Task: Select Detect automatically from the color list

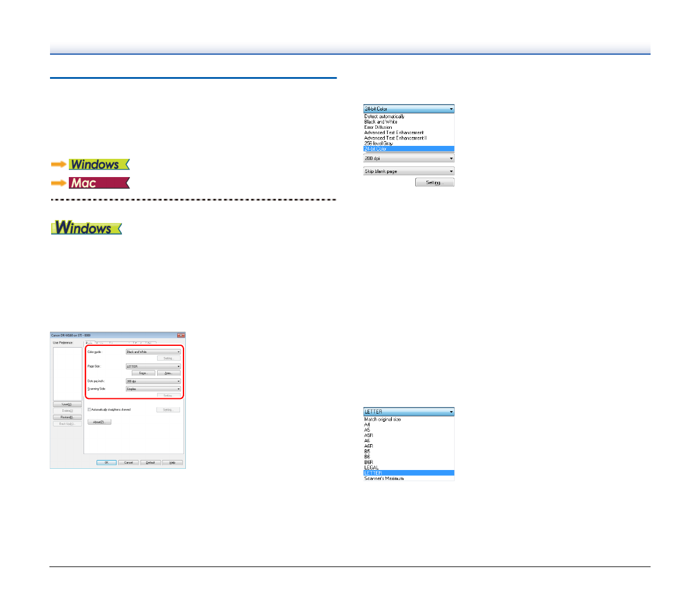Action: click(384, 116)
